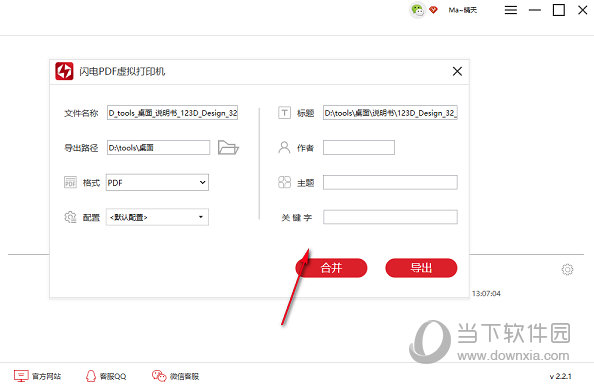
Task: Click the red diamond VIP icon
Action: click(433, 10)
